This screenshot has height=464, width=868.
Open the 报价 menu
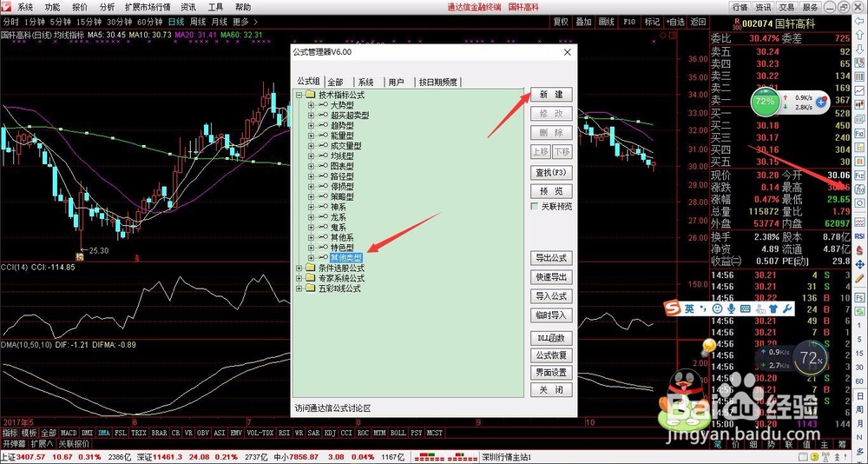80,7
